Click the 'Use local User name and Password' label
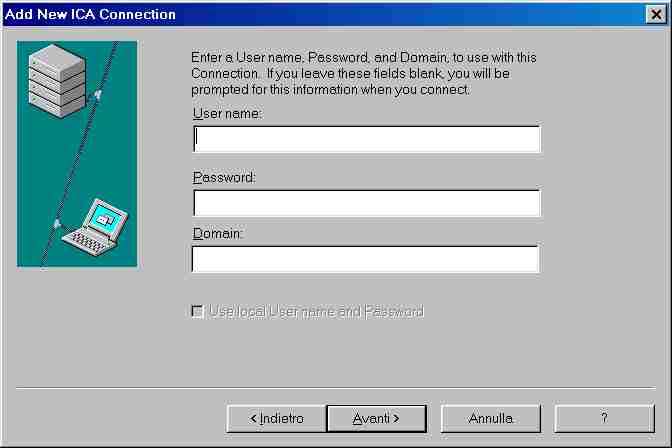This screenshot has width=672, height=448. 316,312
